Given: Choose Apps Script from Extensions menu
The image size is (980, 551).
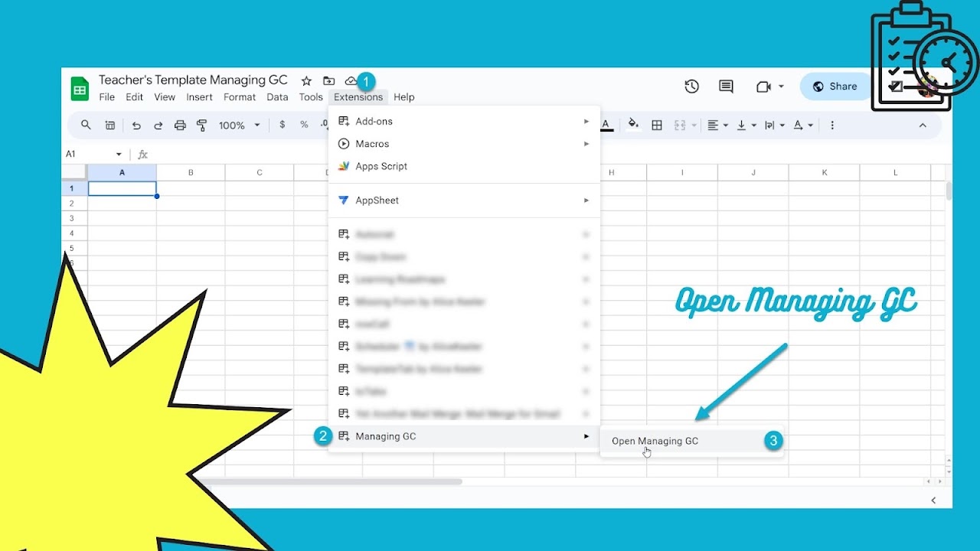Looking at the screenshot, I should pos(465,166).
